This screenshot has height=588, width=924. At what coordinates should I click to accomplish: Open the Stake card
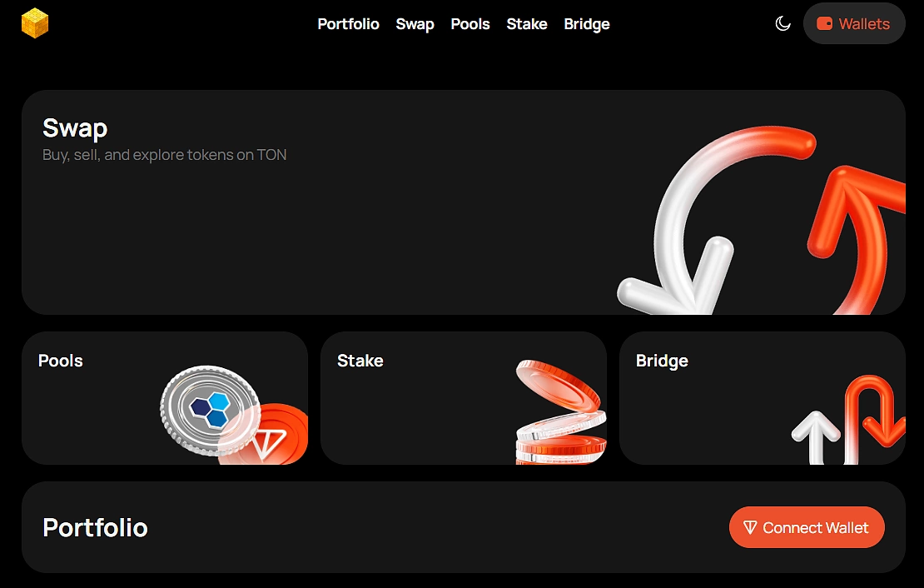[x=463, y=398]
